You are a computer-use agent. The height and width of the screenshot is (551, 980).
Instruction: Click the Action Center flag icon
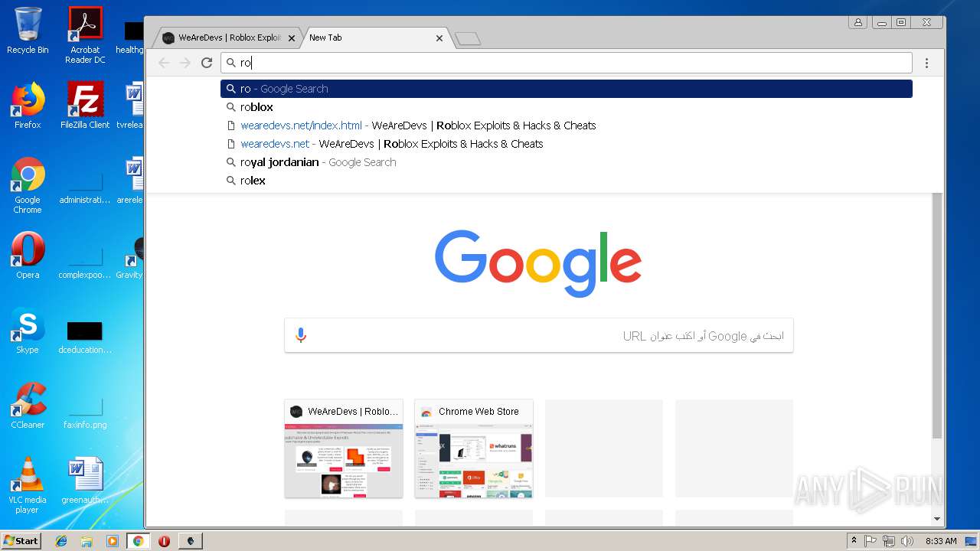tap(871, 541)
